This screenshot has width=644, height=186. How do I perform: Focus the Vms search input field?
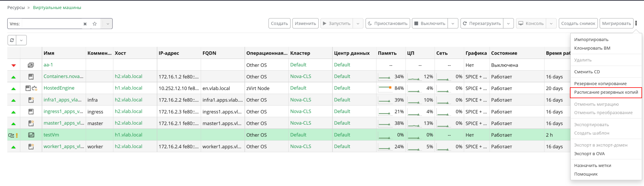tap(52, 24)
